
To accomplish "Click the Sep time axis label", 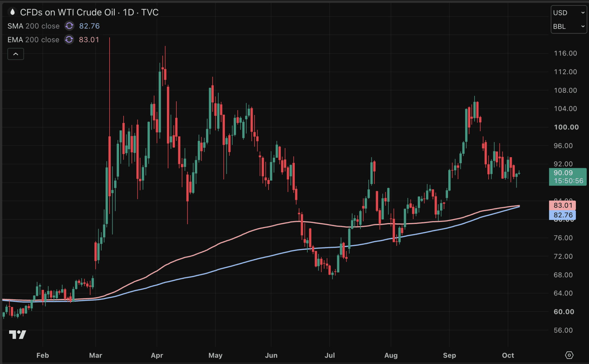I will tap(450, 355).
